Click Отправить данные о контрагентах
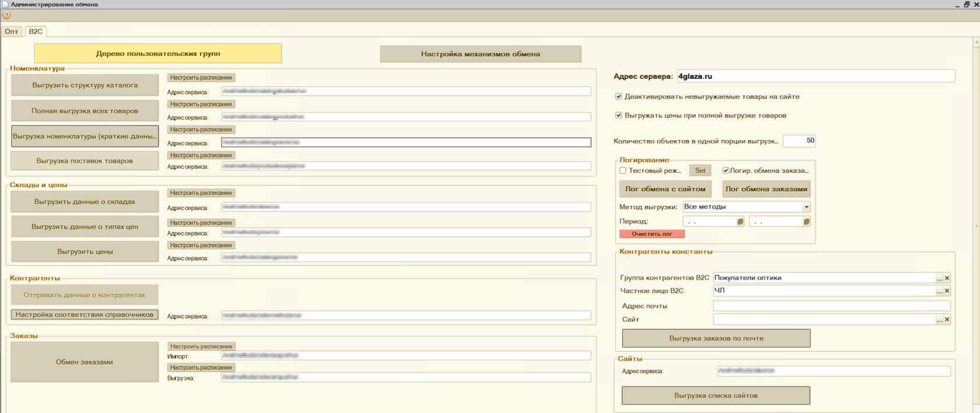Viewport: 980px width, 413px height. tap(85, 295)
